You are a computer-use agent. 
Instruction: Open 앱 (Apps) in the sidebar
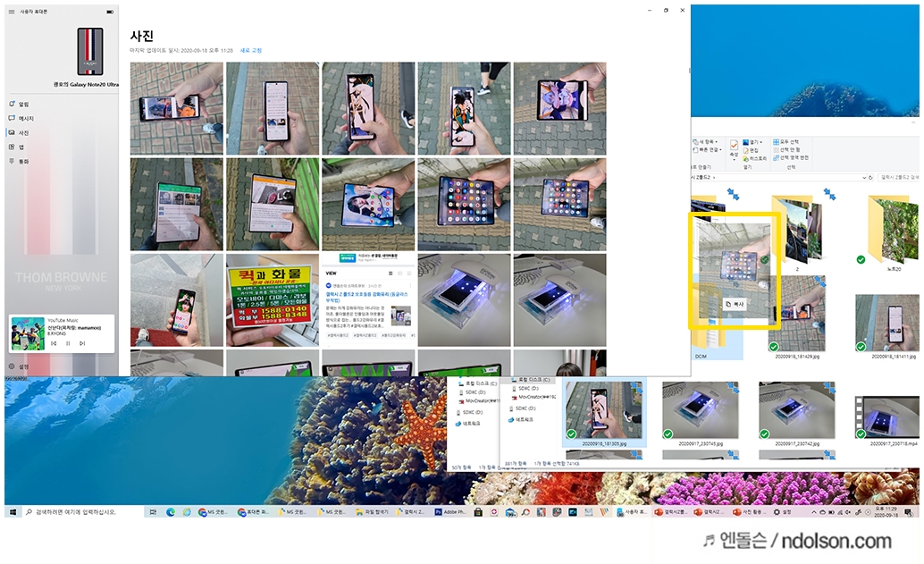(x=16, y=147)
